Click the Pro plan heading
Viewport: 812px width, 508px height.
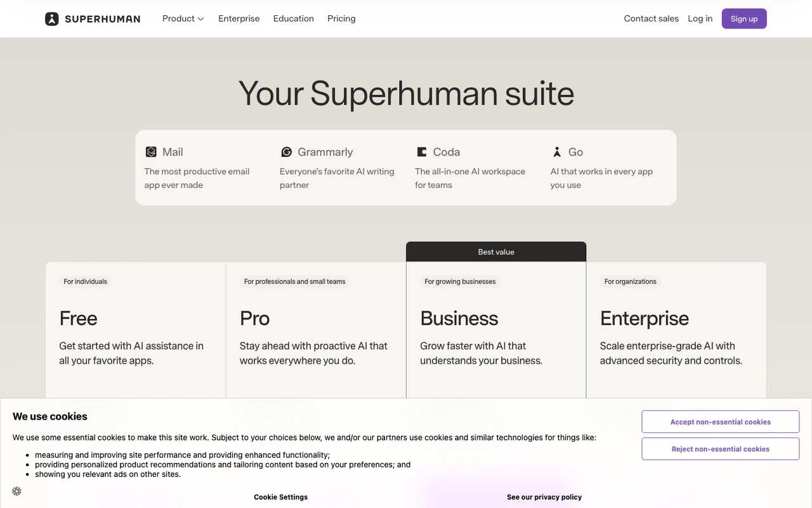coord(254,318)
